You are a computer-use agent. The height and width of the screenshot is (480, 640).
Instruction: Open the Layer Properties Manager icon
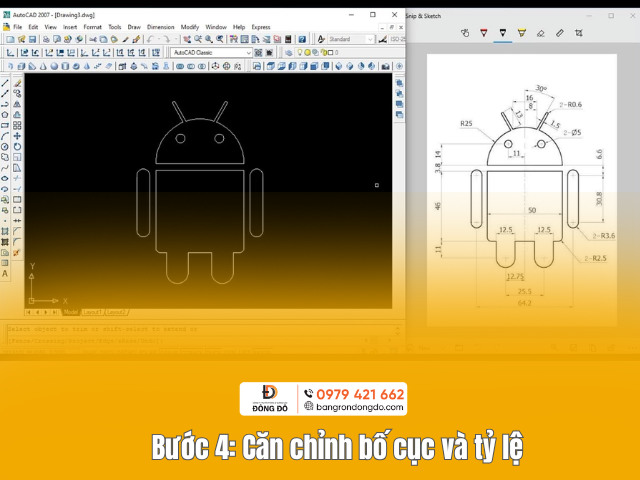[289, 53]
